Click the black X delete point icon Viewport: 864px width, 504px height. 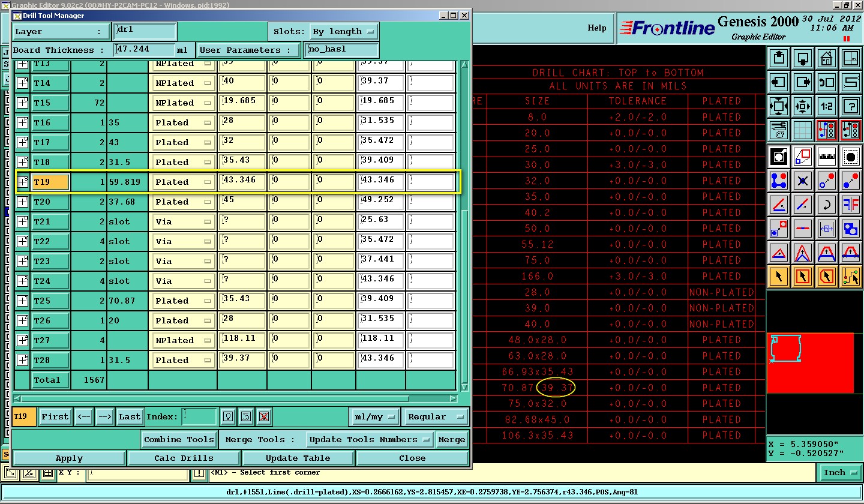pyautogui.click(x=803, y=181)
